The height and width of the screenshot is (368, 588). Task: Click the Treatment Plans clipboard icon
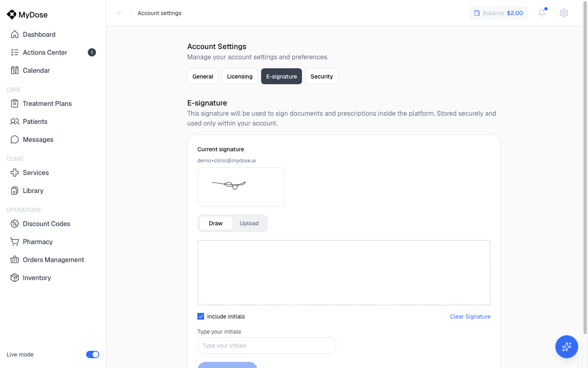(15, 103)
